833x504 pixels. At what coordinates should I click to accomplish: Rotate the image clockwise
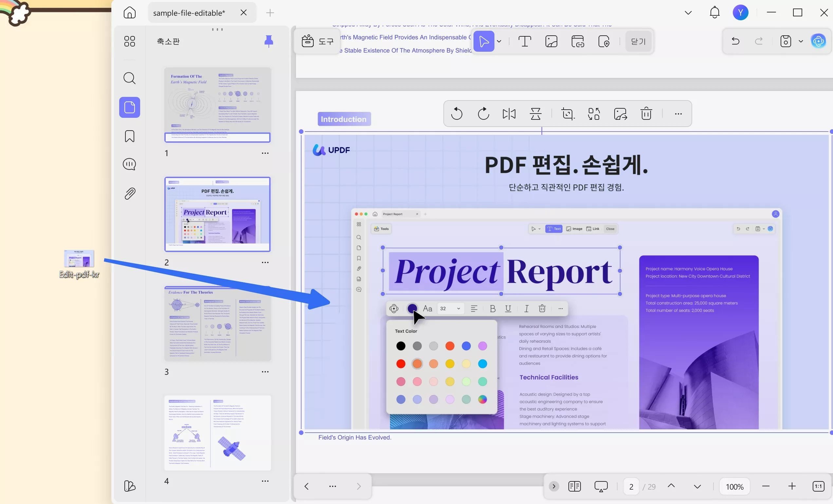pos(483,114)
